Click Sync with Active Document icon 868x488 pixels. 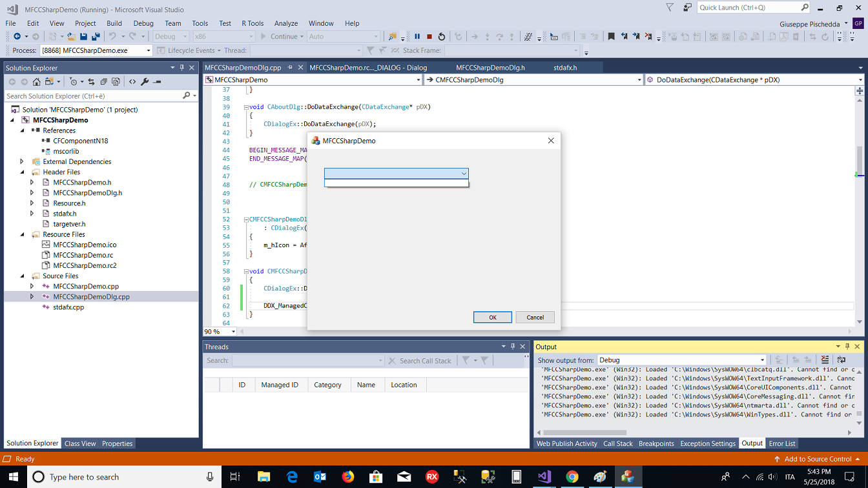91,82
